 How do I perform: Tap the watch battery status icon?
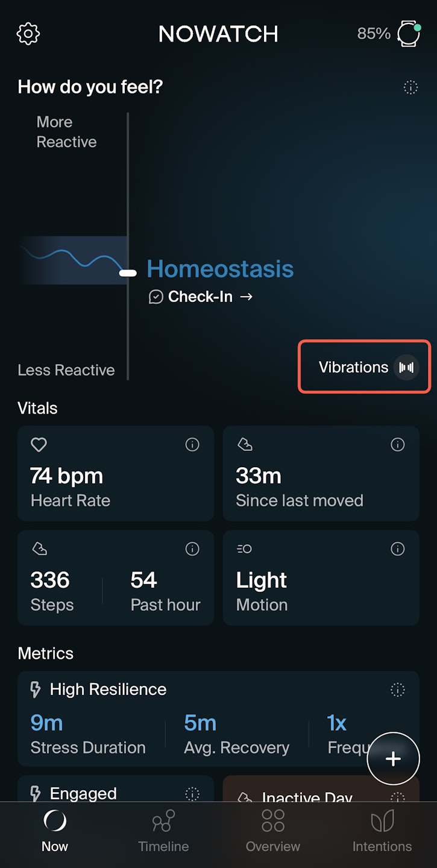[x=408, y=34]
